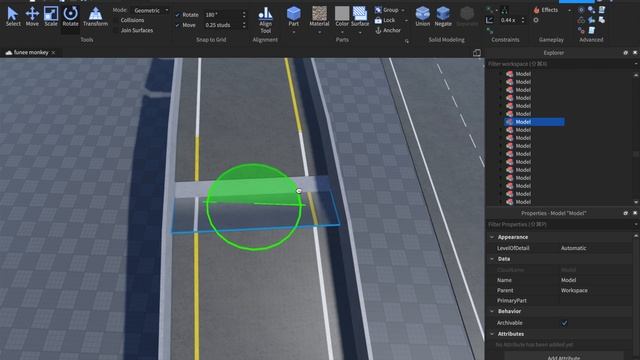Click the Automatic LevelOfDetail value
This screenshot has width=640, height=360.
tap(573, 248)
